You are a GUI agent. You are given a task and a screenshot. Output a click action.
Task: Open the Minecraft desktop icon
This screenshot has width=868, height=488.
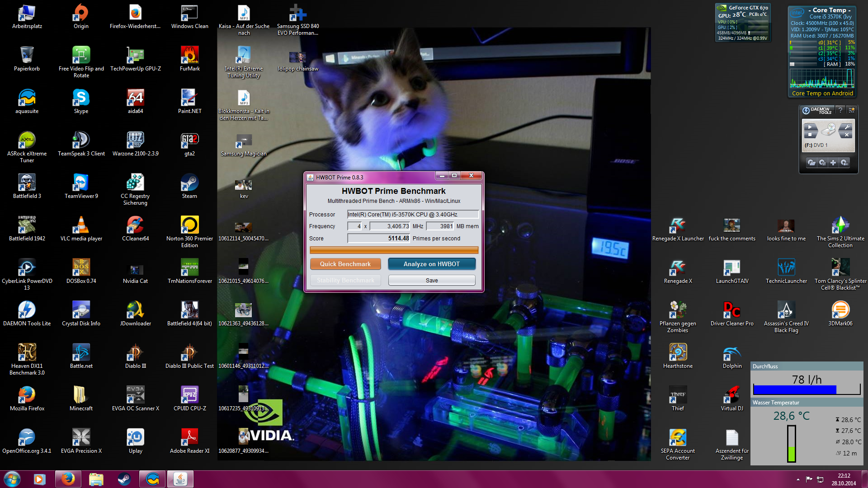pos(81,399)
